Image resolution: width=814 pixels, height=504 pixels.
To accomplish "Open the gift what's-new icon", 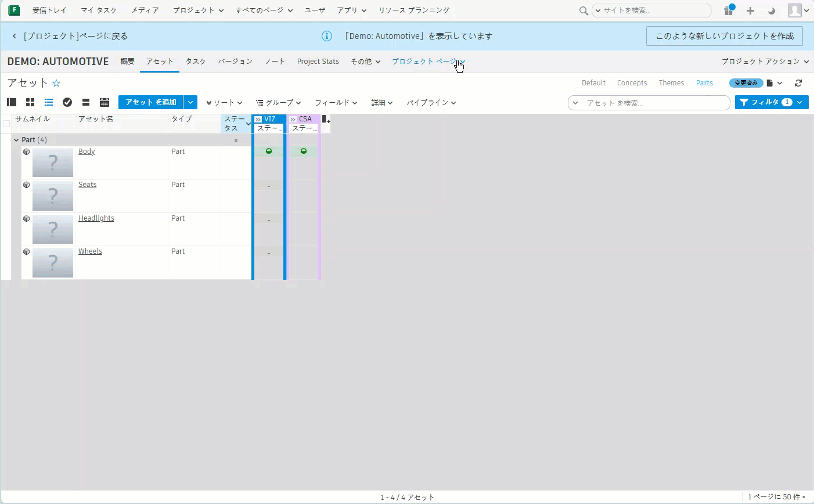I will [x=728, y=10].
